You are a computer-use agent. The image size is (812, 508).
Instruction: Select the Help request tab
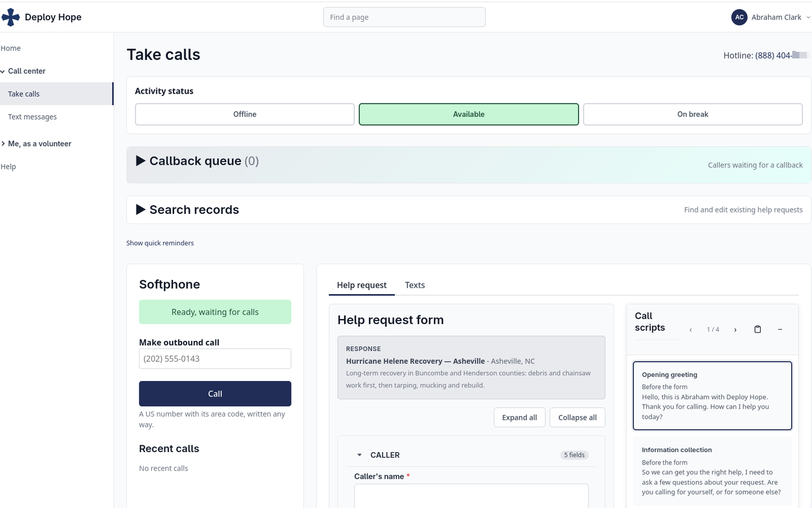(361, 285)
